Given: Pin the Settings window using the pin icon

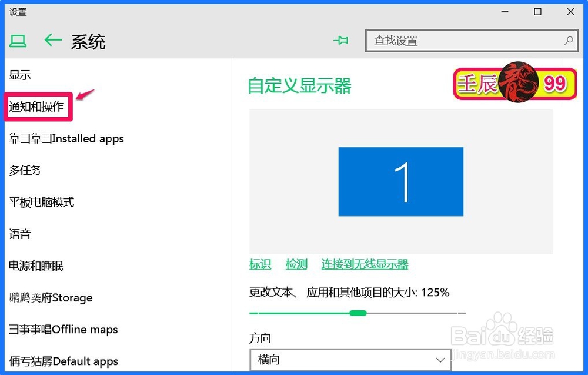Looking at the screenshot, I should point(341,41).
